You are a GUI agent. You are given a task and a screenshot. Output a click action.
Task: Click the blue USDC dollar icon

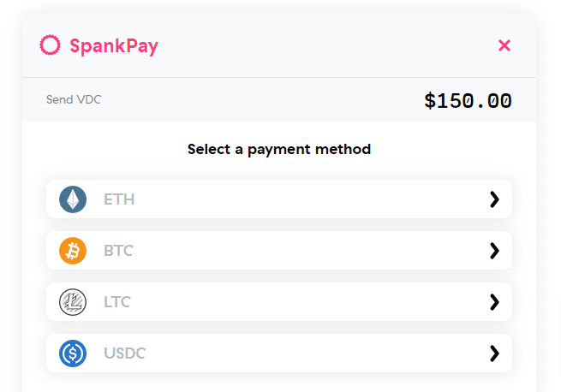click(73, 353)
